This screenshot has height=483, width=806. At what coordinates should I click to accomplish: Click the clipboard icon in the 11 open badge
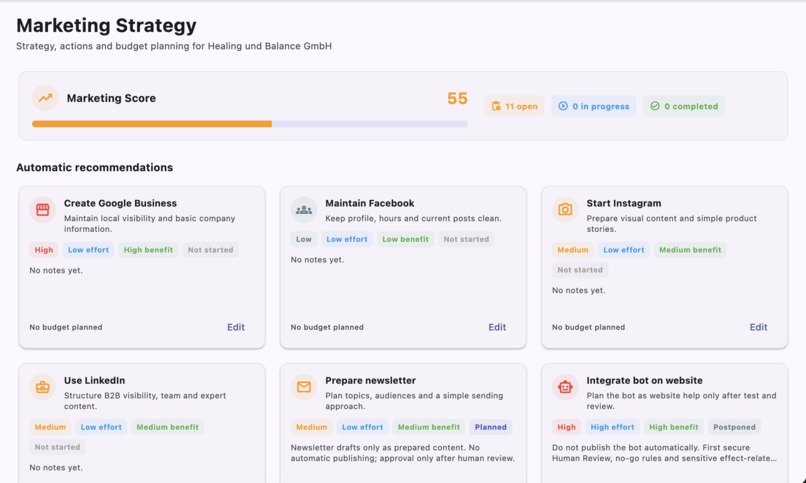(496, 106)
